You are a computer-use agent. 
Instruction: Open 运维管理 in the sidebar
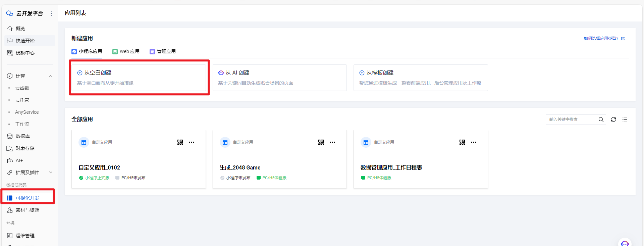[x=30, y=236]
